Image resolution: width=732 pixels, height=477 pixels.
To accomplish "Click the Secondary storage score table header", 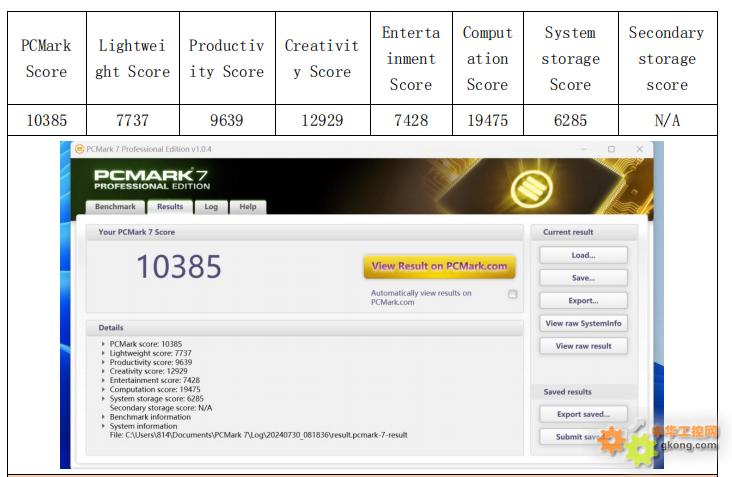I will (x=668, y=58).
